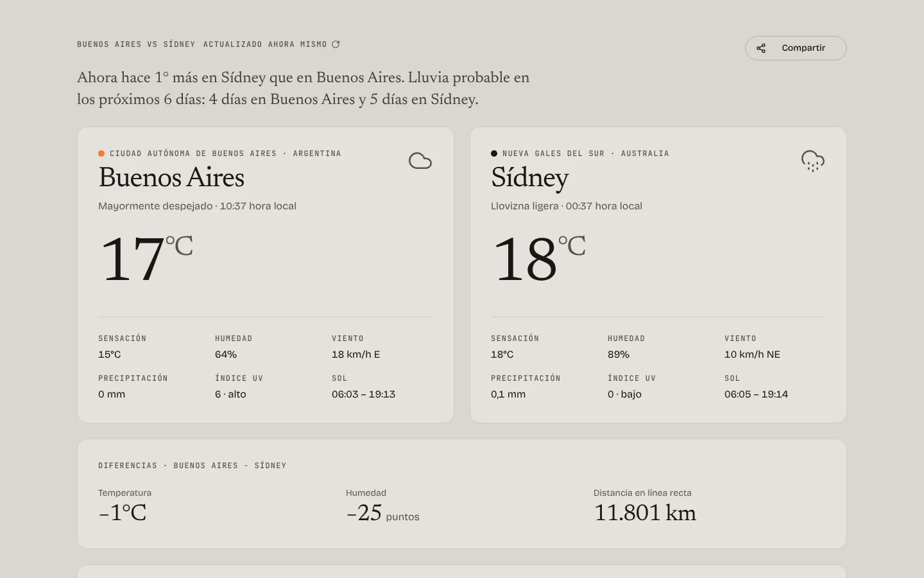The image size is (924, 578).
Task: Click "Nueva Gales del Sur · Australia" label
Action: tap(586, 153)
